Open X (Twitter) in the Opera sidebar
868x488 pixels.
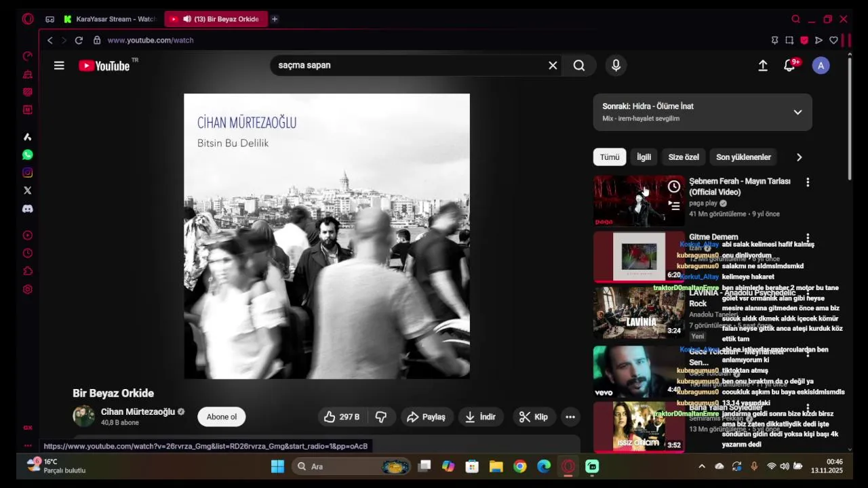point(28,190)
